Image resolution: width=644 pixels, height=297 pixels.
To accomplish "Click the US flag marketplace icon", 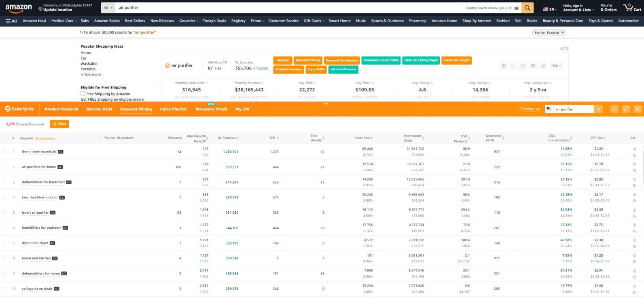I will 549,109.
